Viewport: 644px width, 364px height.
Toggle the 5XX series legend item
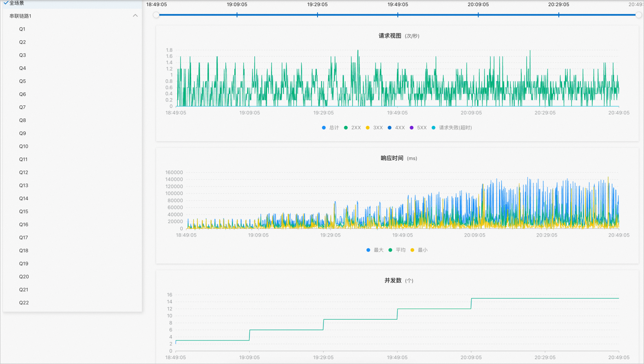click(x=419, y=128)
